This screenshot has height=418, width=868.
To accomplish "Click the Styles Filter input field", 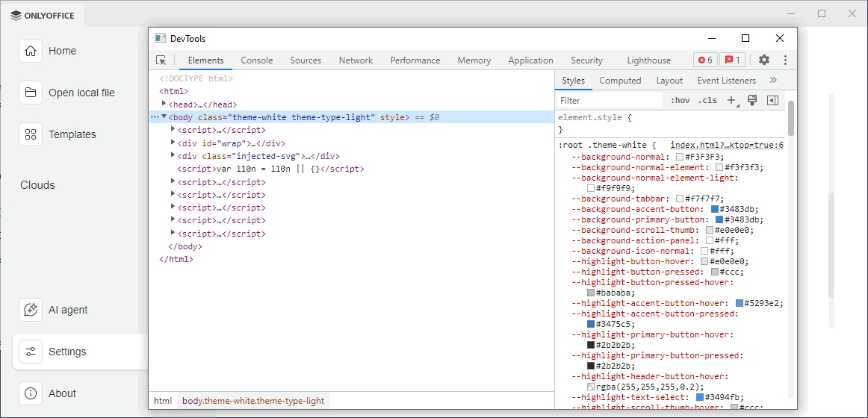I will [609, 101].
